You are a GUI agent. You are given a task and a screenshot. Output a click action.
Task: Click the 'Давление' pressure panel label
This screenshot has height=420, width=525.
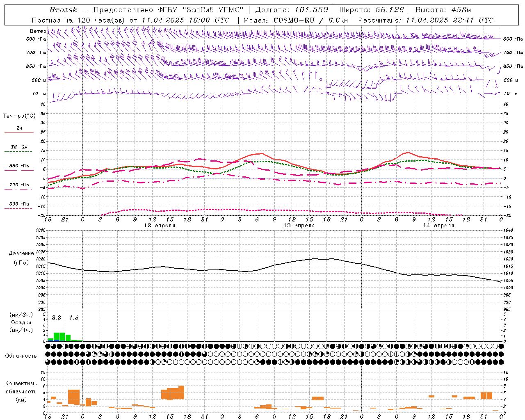point(21,253)
